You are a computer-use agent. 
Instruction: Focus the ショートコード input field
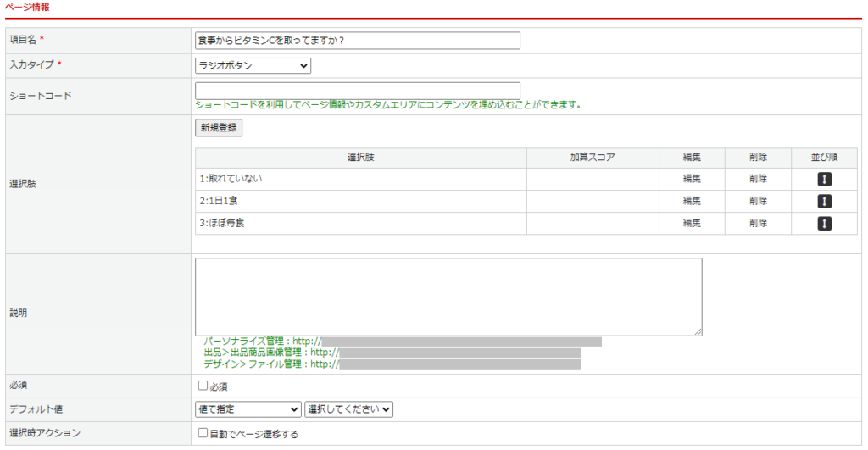tap(357, 91)
